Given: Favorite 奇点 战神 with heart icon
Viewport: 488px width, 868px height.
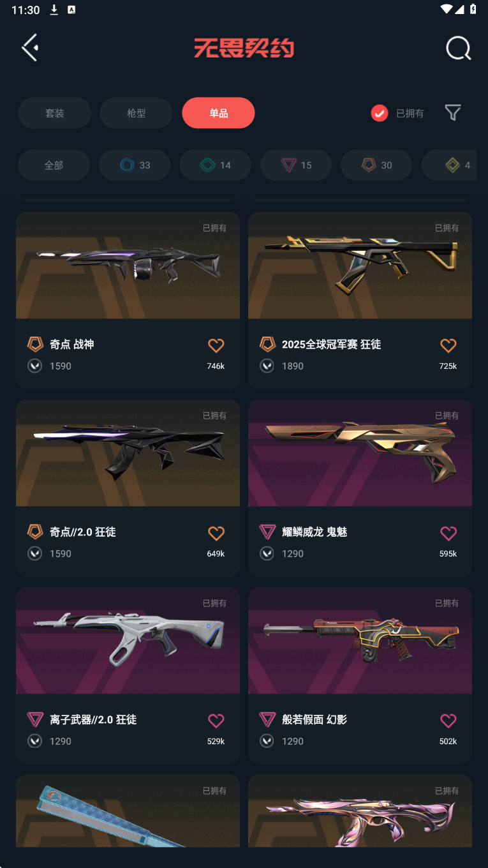Looking at the screenshot, I should 216,345.
